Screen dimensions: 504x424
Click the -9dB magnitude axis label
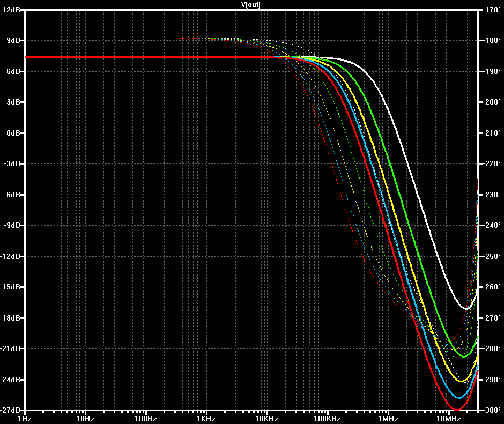tap(12, 225)
